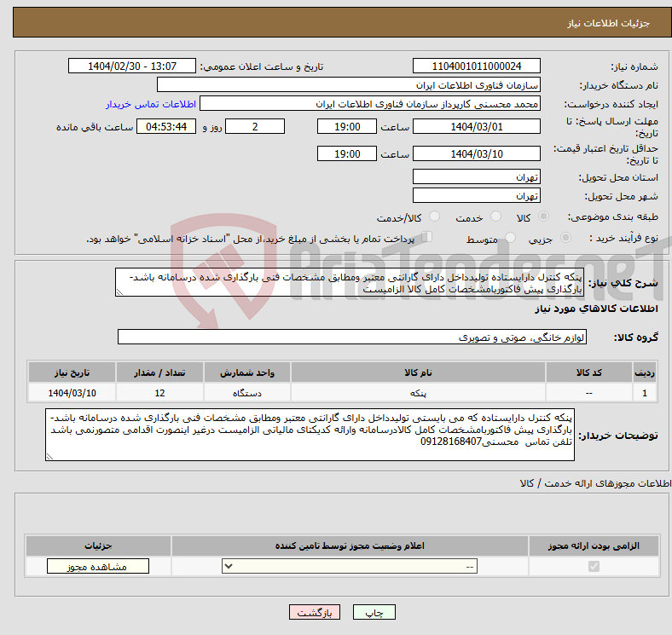Click the پنکه row in the goods table

418,393
